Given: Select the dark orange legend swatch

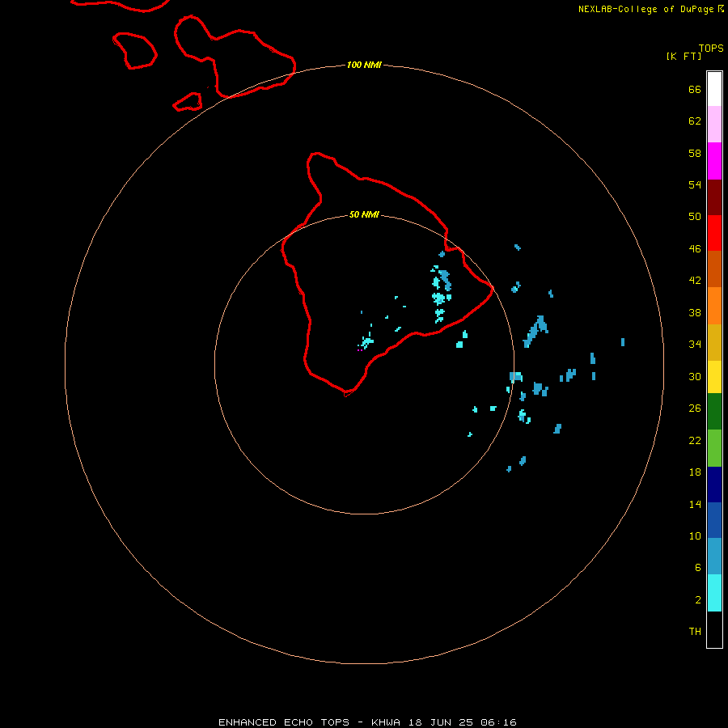Looking at the screenshot, I should [714, 269].
